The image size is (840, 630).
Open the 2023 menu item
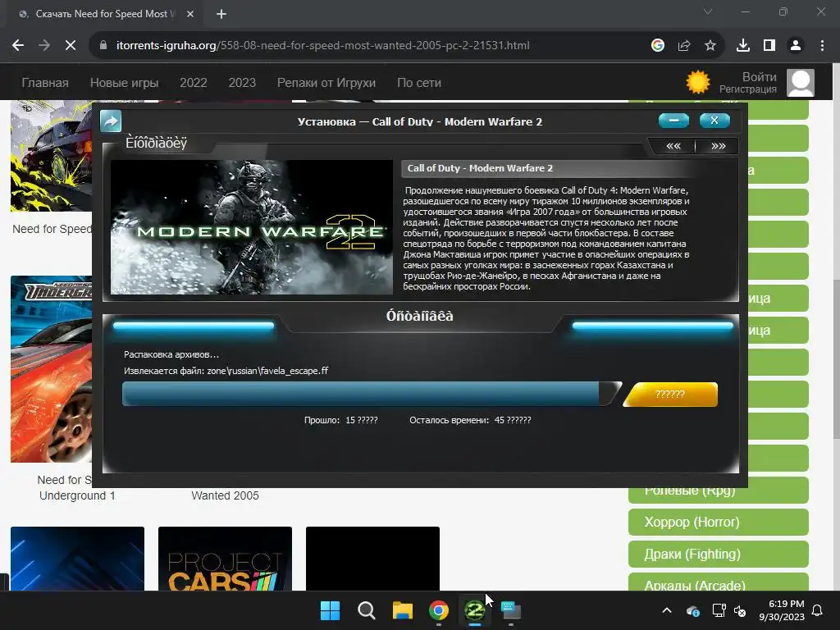pos(242,83)
